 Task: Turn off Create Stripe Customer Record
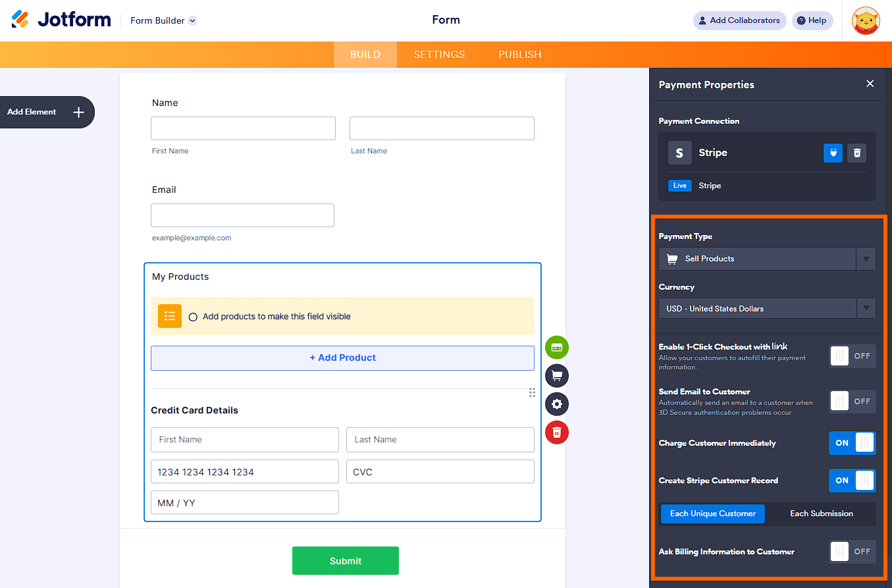coord(853,481)
